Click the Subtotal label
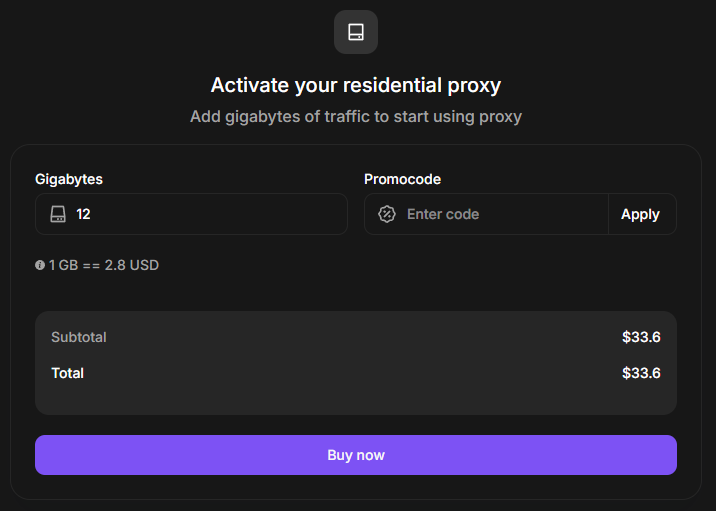The image size is (716, 511). coord(79,337)
